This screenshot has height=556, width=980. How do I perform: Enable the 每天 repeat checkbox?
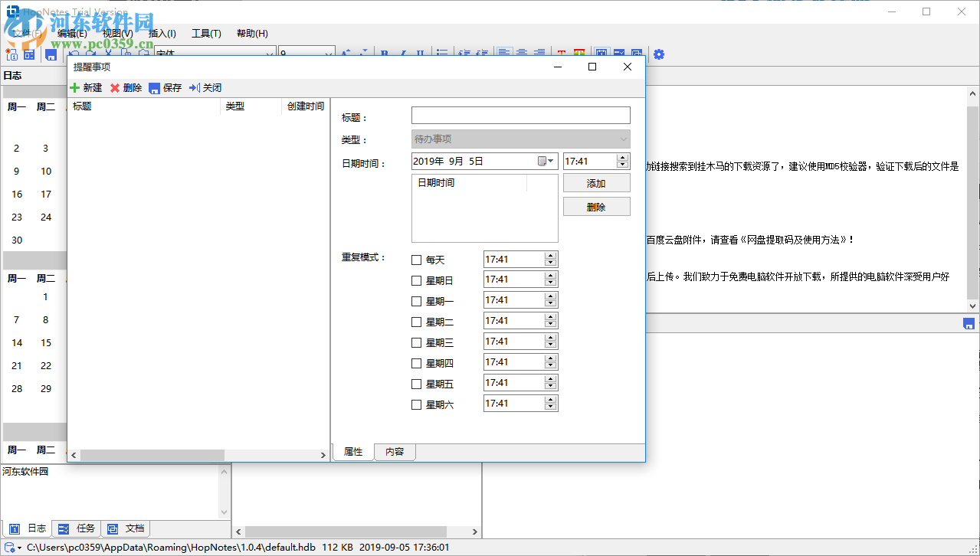(x=416, y=259)
